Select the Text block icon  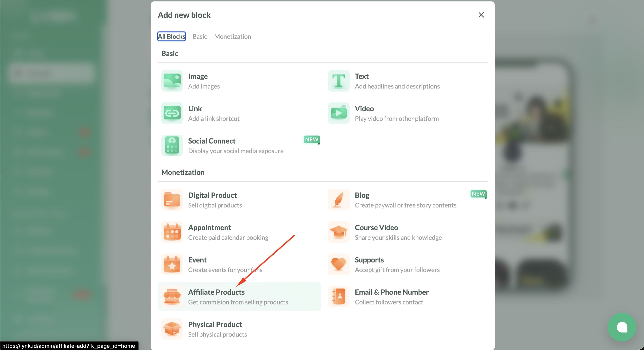click(339, 81)
